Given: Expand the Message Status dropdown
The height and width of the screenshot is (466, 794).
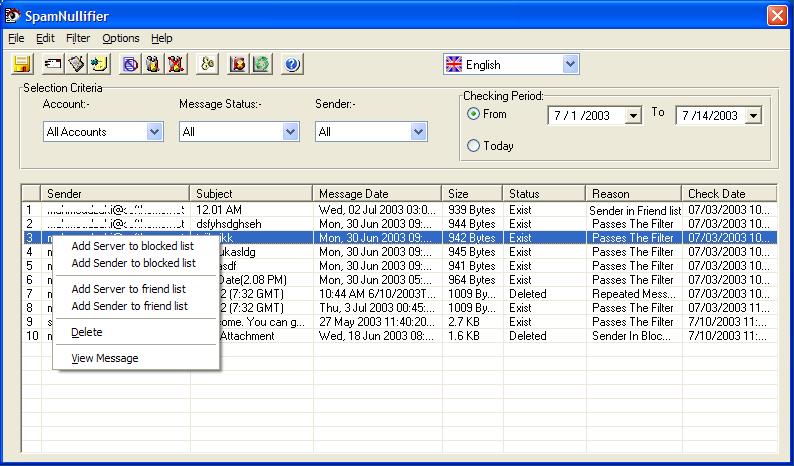Looking at the screenshot, I should tap(290, 132).
